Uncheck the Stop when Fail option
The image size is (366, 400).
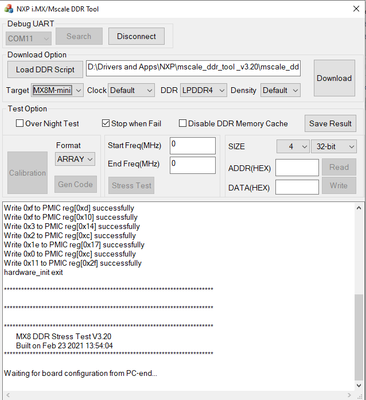[106, 123]
